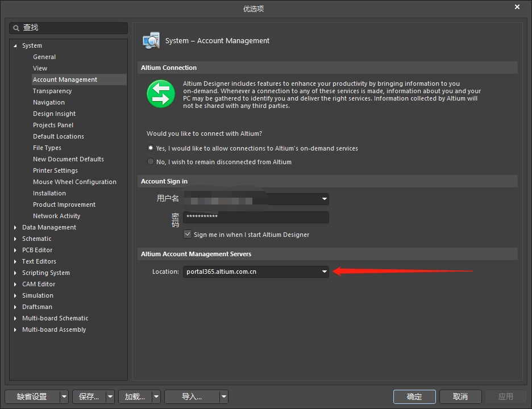Viewport: 532px width, 409px height.
Task: Open Printer Settings page
Action: (55, 170)
